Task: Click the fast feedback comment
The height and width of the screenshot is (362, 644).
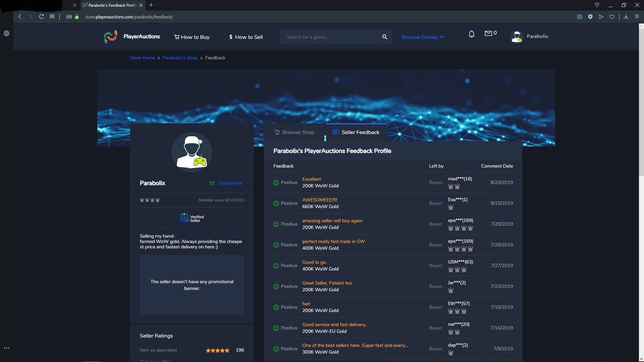Action: pos(306,304)
